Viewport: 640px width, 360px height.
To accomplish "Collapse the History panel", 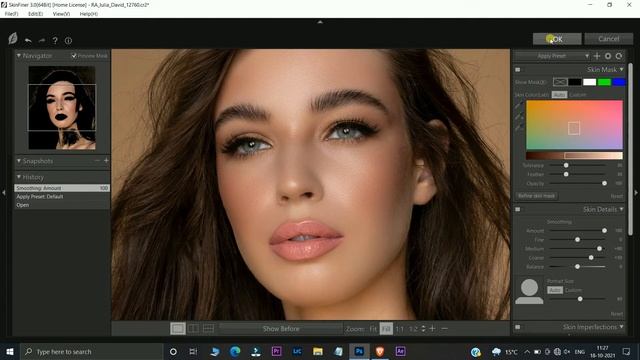I will (19, 177).
